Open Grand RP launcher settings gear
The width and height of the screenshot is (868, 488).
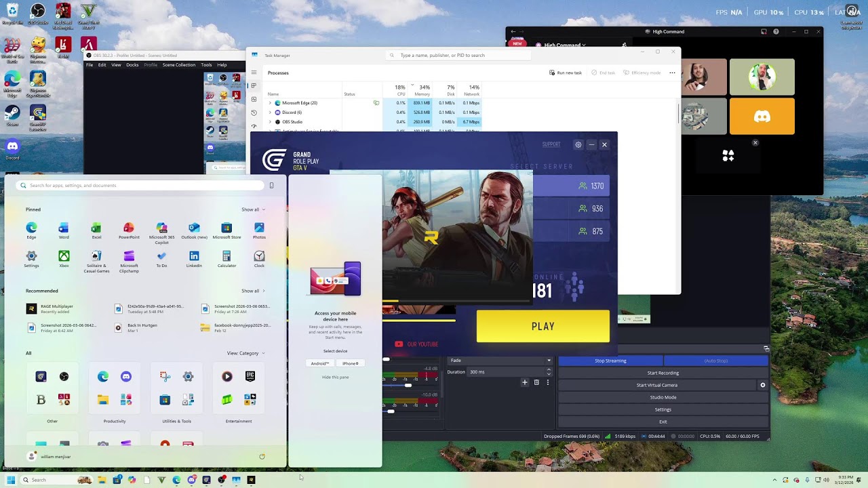(x=578, y=144)
